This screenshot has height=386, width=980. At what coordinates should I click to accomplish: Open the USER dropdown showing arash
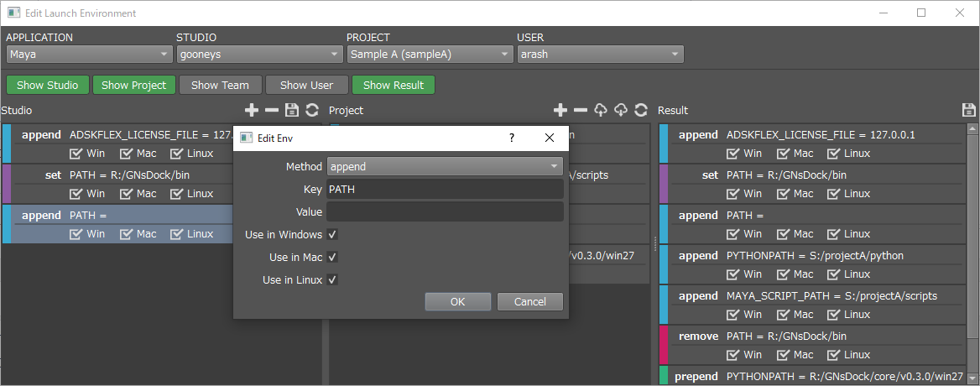click(x=600, y=55)
